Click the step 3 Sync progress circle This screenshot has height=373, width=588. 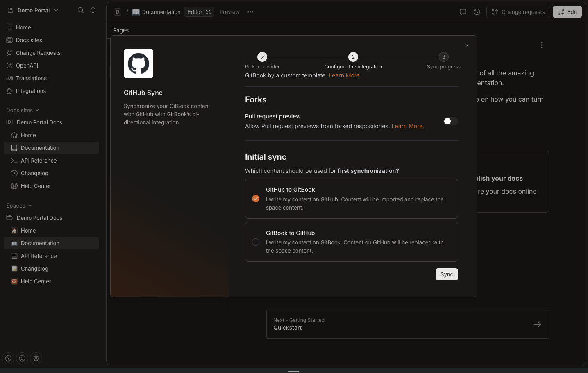click(443, 57)
